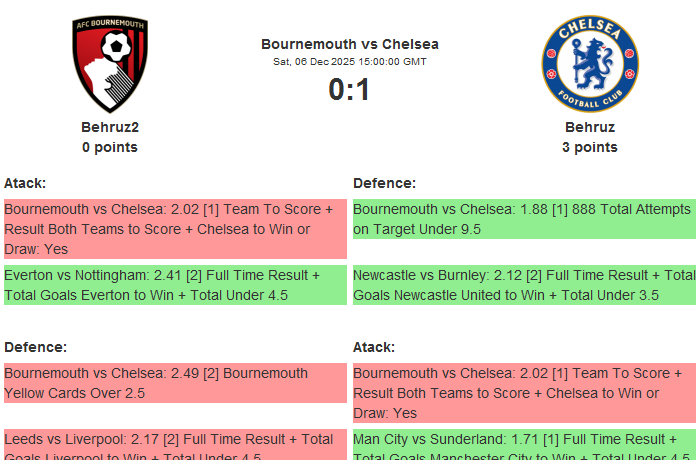Select lower left Defence section header
The height and width of the screenshot is (460, 700).
tap(35, 347)
